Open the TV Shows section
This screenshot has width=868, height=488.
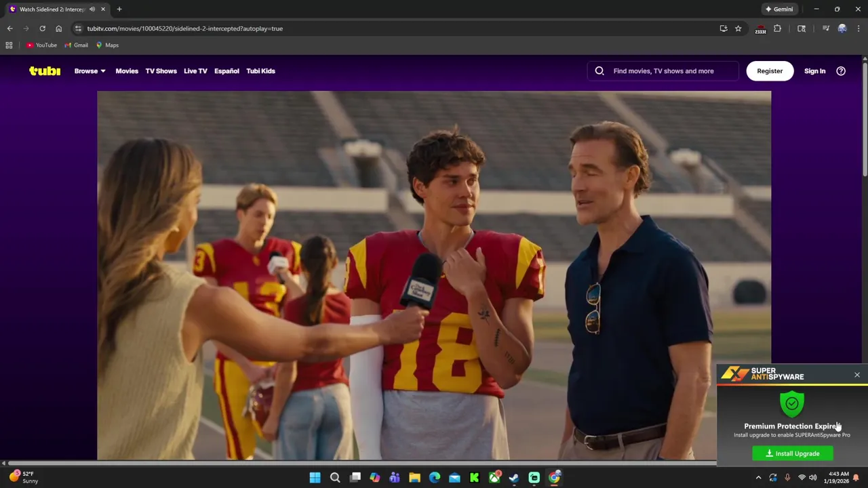(161, 70)
